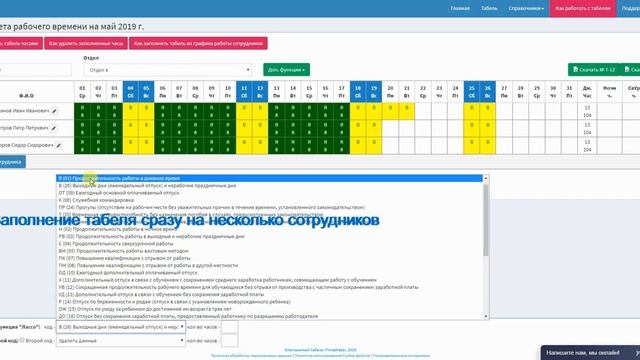This screenshot has height=360, width=640.
Task: Follow the Пользовательское соглашение footer link
Action: click(x=401, y=356)
